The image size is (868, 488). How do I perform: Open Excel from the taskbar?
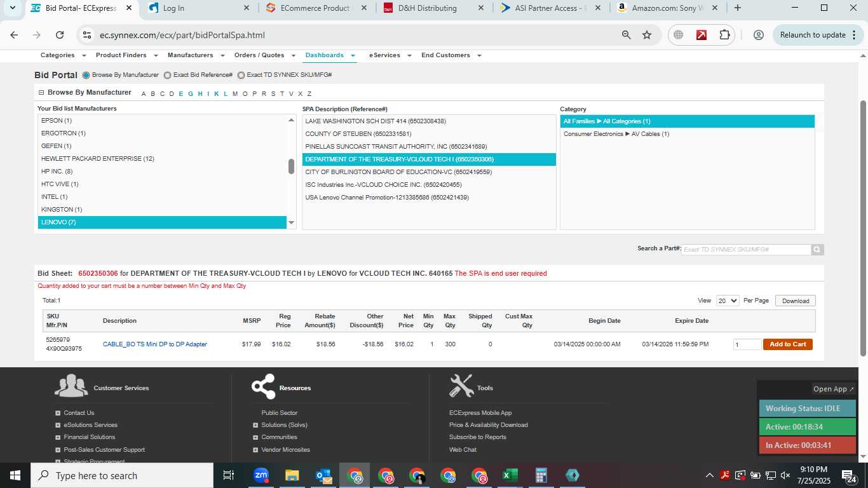(x=510, y=475)
